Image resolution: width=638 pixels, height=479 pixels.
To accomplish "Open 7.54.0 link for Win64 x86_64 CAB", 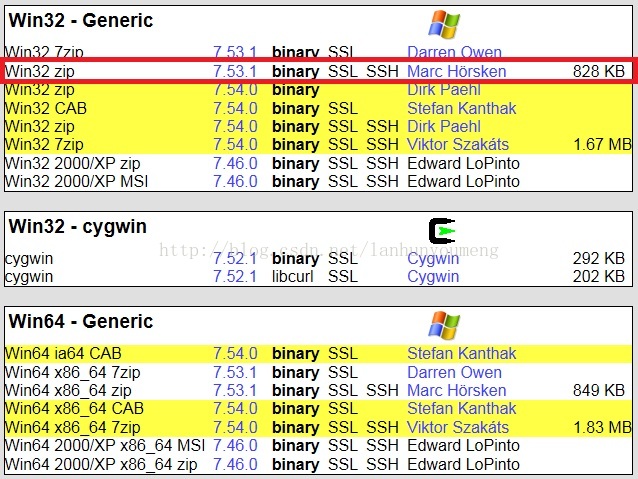I will [x=235, y=408].
